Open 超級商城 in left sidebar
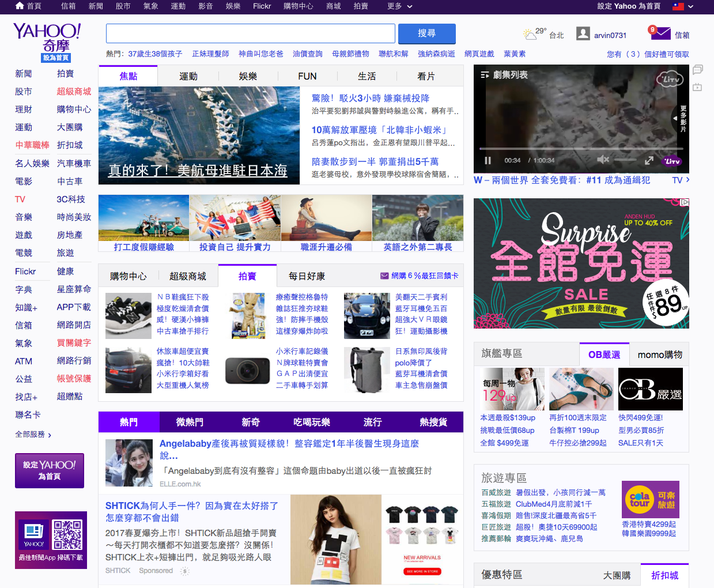The image size is (714, 588). 74,92
